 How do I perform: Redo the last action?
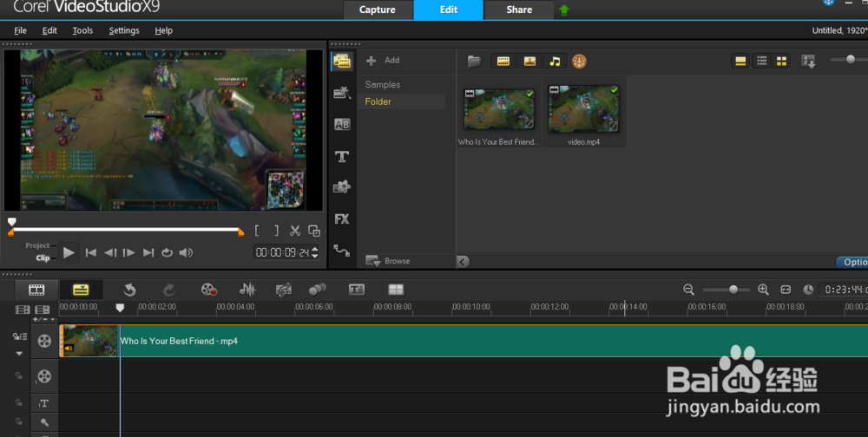pyautogui.click(x=169, y=290)
